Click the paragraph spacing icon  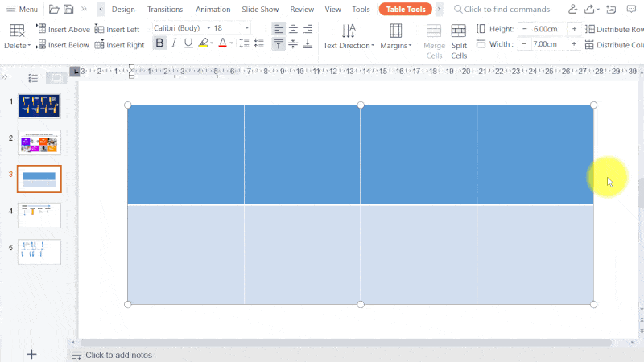tap(259, 43)
